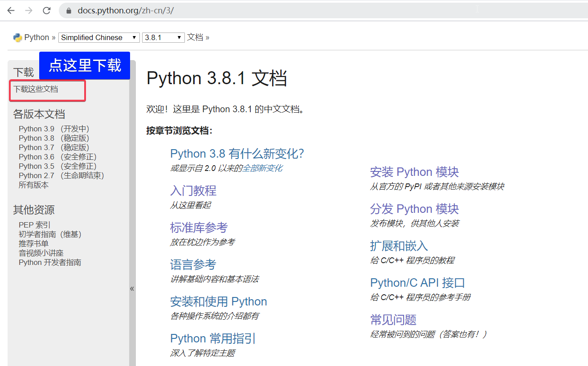Click the Python breadcrumb link
This screenshot has width=588, height=366.
pyautogui.click(x=37, y=37)
